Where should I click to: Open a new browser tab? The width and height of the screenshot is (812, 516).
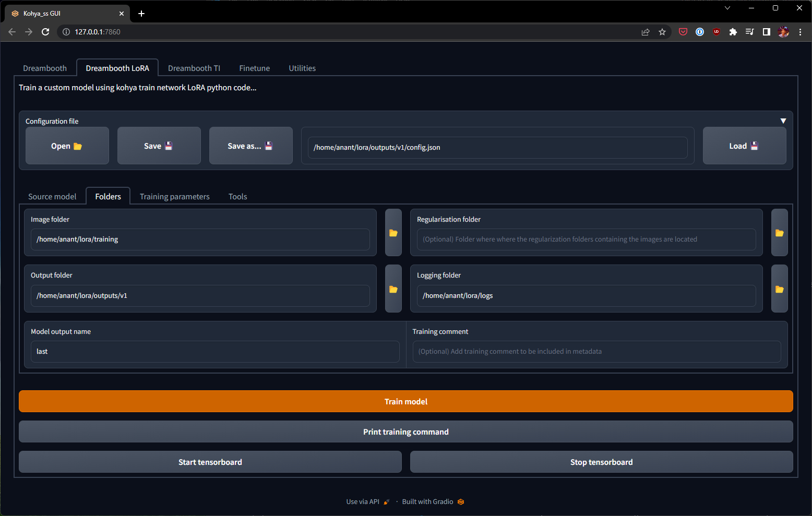click(x=141, y=14)
